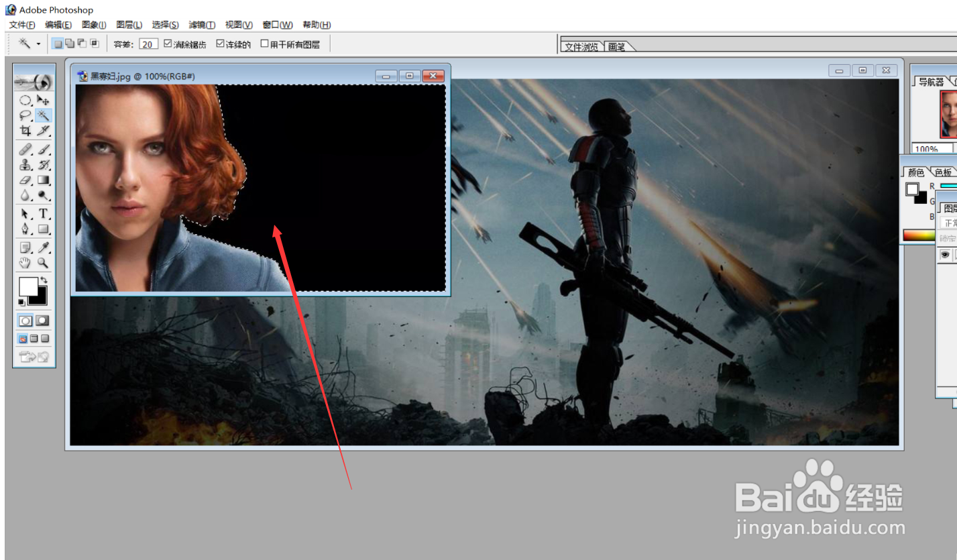Select the Clone Stamp tool

coord(25,164)
